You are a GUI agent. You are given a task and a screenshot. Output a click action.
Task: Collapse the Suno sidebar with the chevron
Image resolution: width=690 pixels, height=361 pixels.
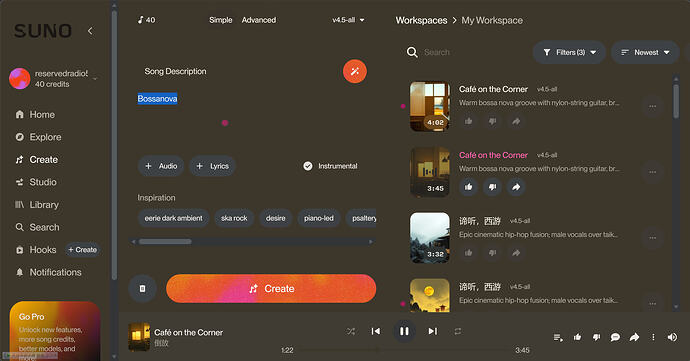(x=90, y=31)
